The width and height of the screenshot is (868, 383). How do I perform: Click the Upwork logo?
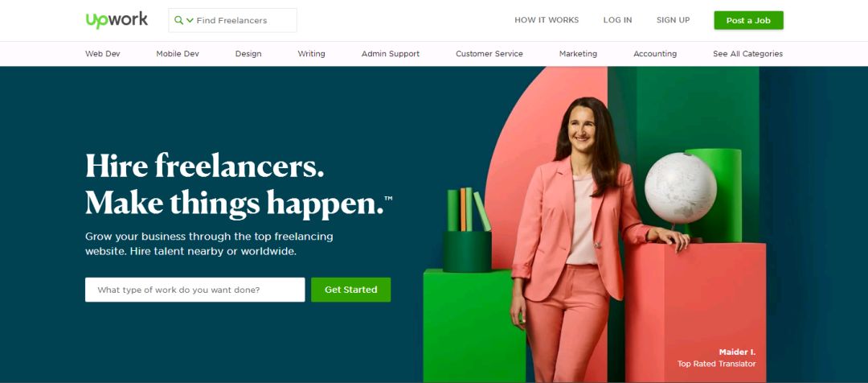tap(117, 20)
